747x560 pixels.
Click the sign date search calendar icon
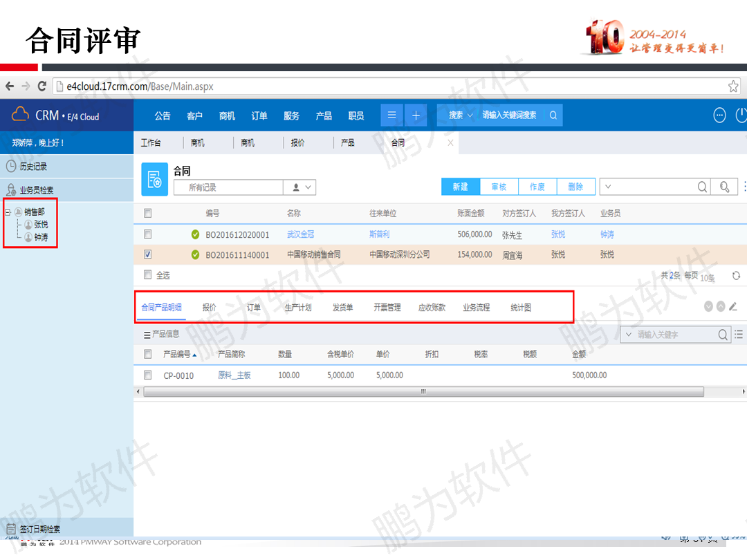click(11, 529)
